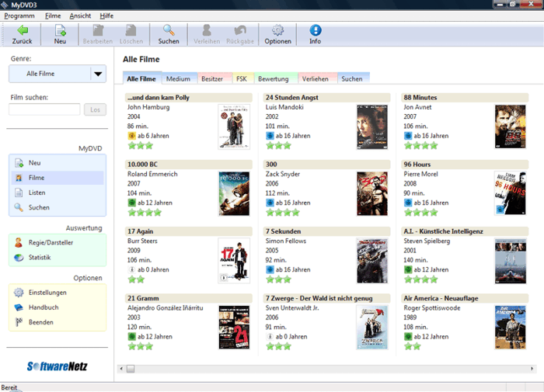Select the 300 movie cover
The height and width of the screenshot is (392, 544).
372,193
